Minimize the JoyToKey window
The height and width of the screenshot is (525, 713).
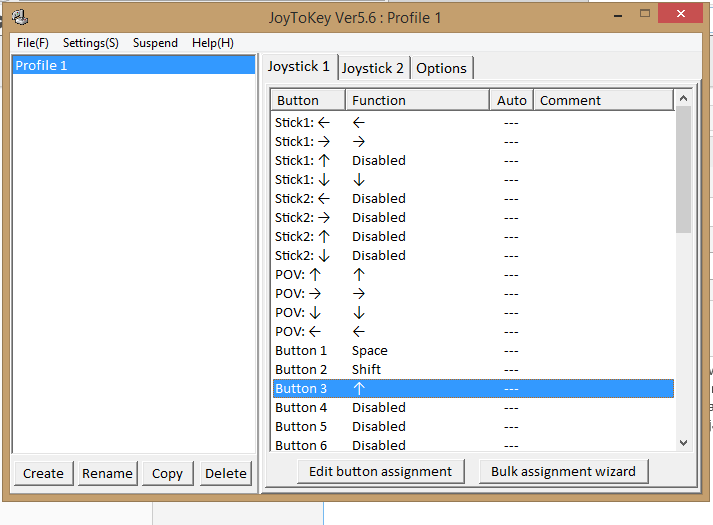(x=618, y=15)
